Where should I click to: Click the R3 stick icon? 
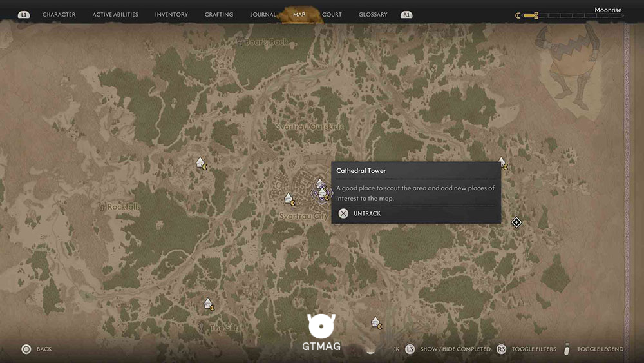501,349
